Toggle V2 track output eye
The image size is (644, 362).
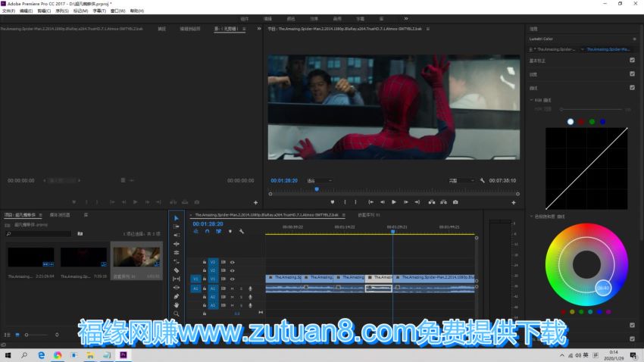[233, 270]
